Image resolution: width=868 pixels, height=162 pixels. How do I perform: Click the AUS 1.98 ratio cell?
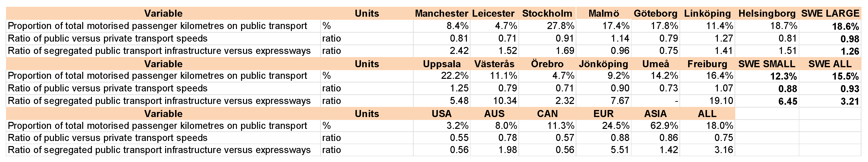494,150
